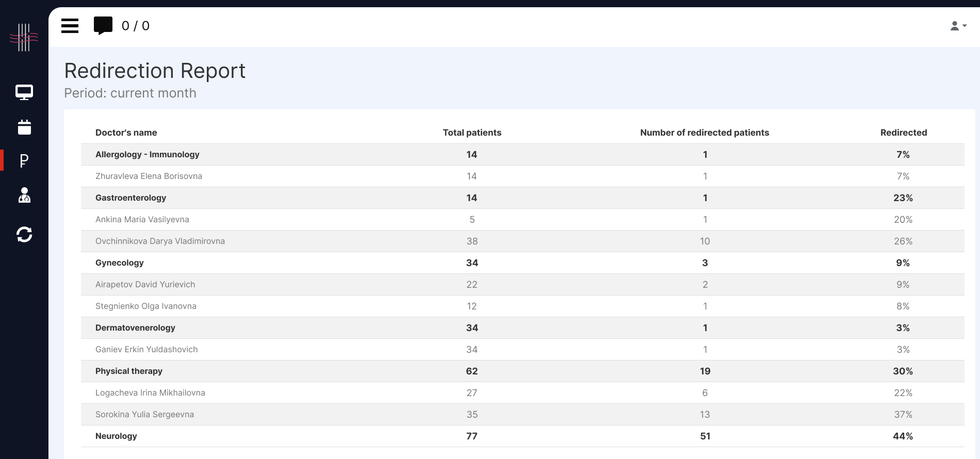Click the 0 / 0 message counter
Viewport: 980px width, 459px height.
(x=136, y=26)
